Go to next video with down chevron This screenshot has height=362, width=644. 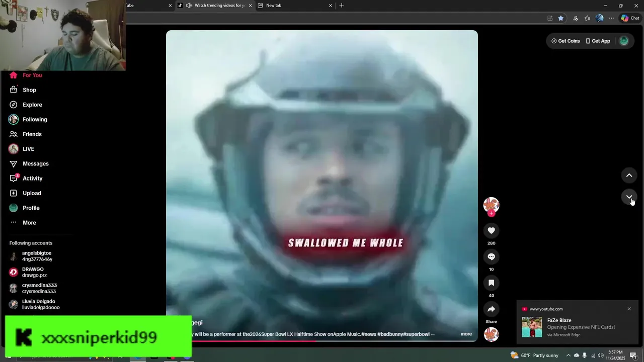[x=629, y=197]
